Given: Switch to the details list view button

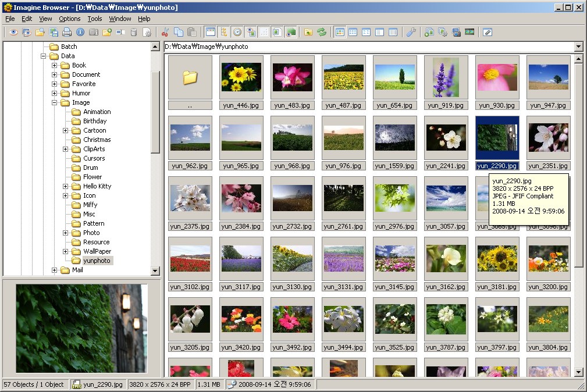Looking at the screenshot, I should pos(393,33).
